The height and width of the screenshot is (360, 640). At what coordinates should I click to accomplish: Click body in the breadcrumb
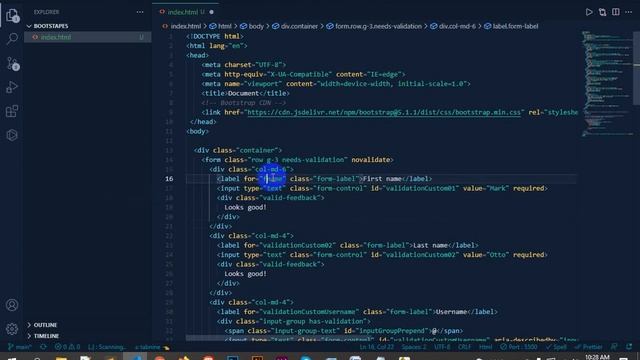[x=256, y=26]
